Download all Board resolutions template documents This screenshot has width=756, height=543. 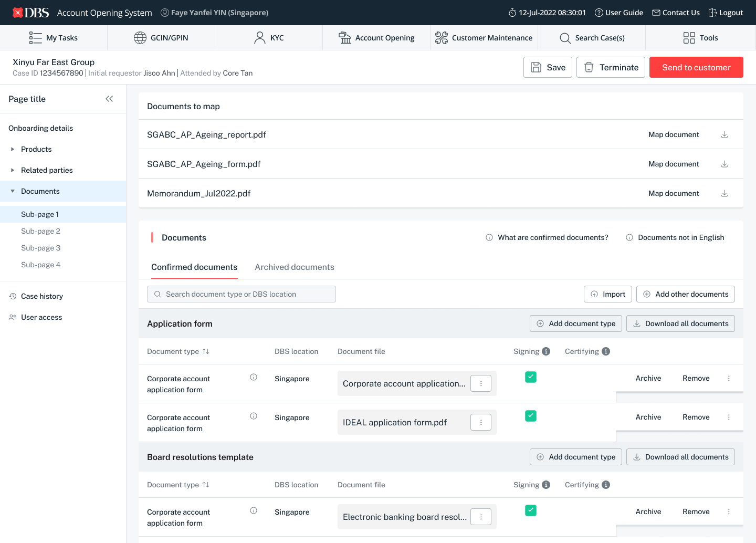(x=680, y=457)
